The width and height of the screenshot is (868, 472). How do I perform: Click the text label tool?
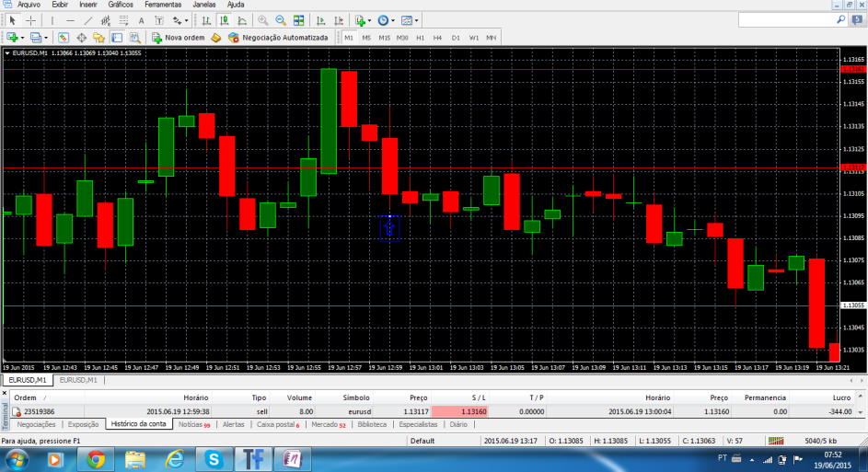(x=142, y=20)
